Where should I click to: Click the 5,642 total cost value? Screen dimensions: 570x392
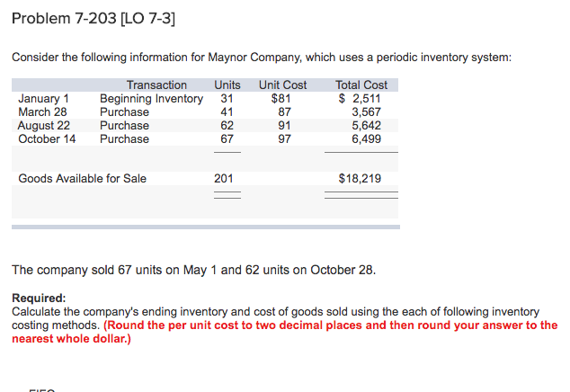tap(366, 126)
